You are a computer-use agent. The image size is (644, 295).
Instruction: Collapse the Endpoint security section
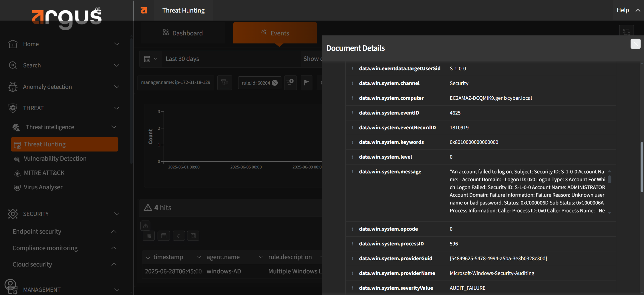pos(114,231)
